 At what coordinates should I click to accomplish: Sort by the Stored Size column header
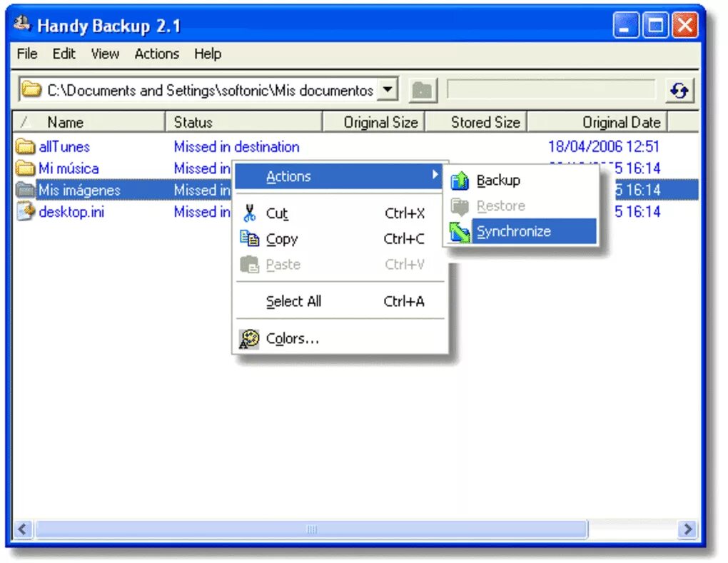tap(476, 122)
